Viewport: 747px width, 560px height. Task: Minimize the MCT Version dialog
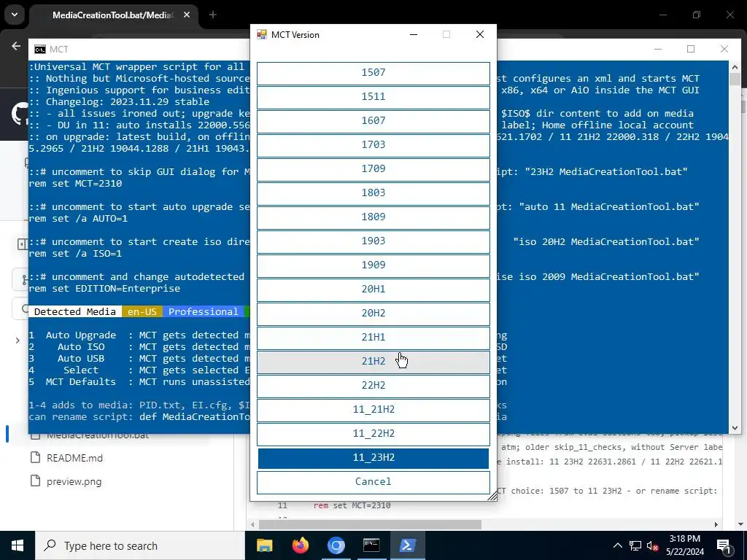click(414, 34)
